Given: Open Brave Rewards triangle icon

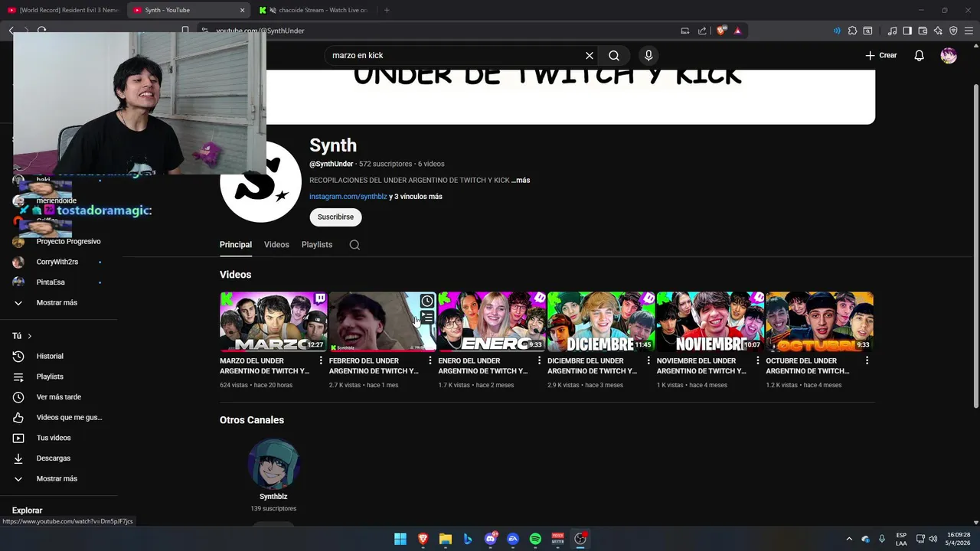Looking at the screenshot, I should tap(737, 31).
